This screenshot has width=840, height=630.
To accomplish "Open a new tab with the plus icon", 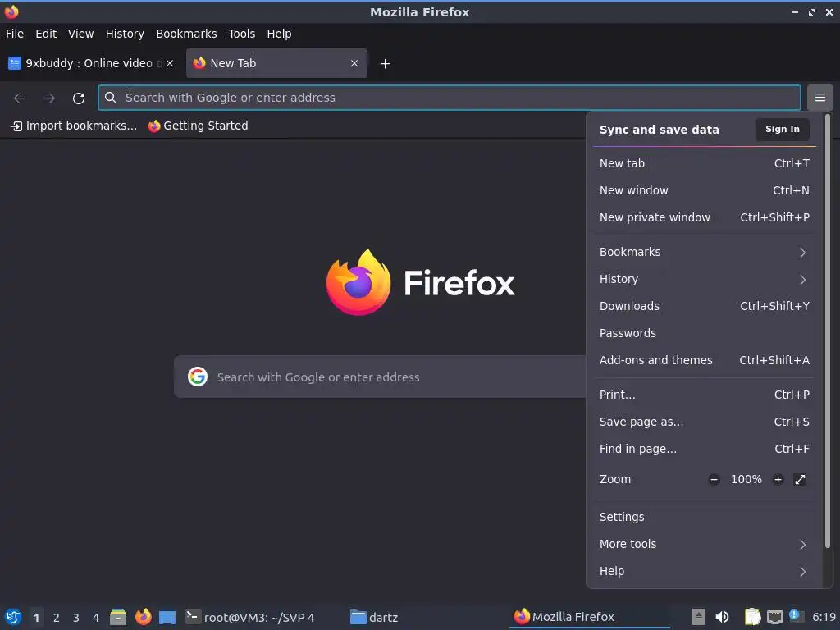I will coord(385,64).
